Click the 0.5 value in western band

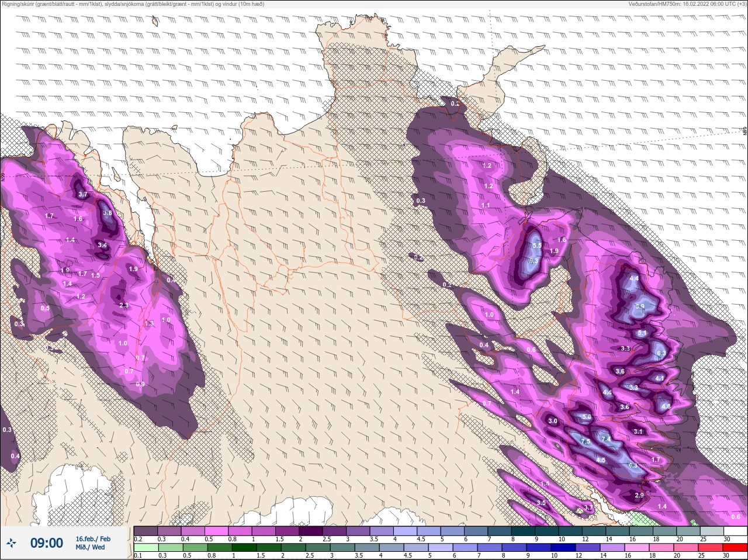coord(45,308)
